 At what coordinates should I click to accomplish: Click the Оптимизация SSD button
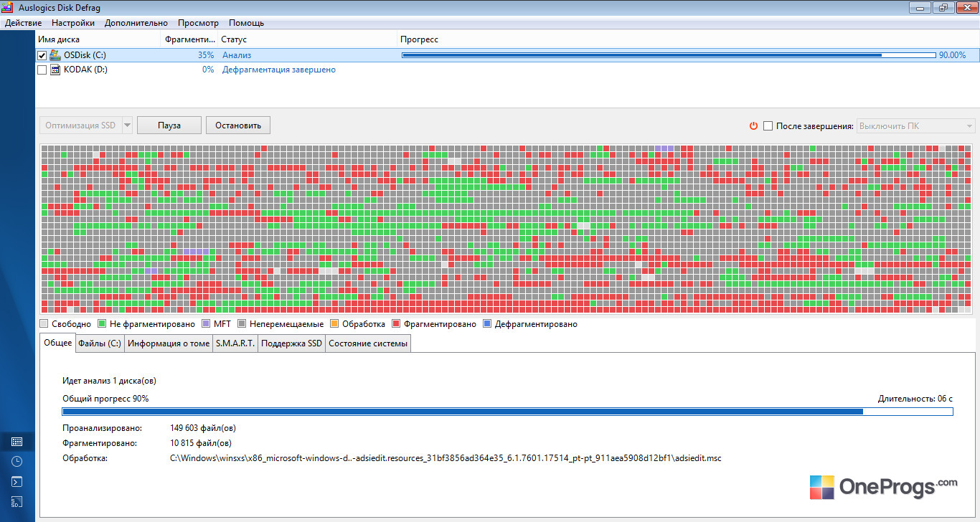pos(80,125)
